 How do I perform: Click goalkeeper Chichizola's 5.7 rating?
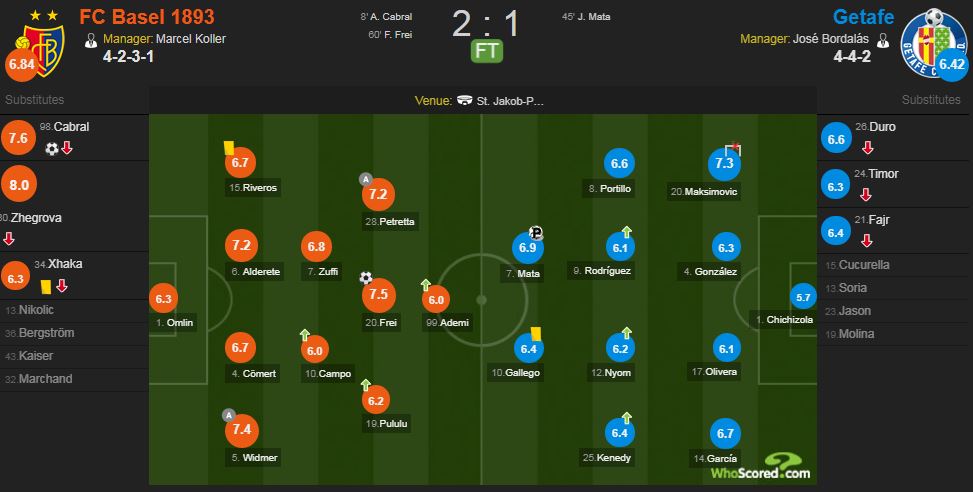[802, 296]
